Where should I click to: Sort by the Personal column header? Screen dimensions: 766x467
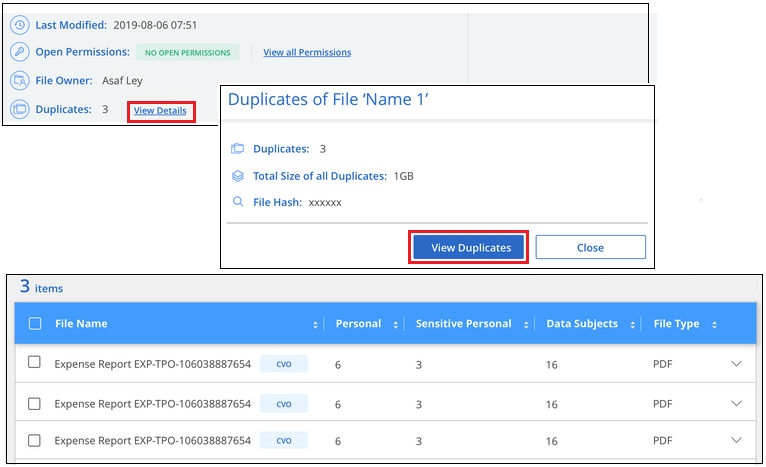[358, 324]
